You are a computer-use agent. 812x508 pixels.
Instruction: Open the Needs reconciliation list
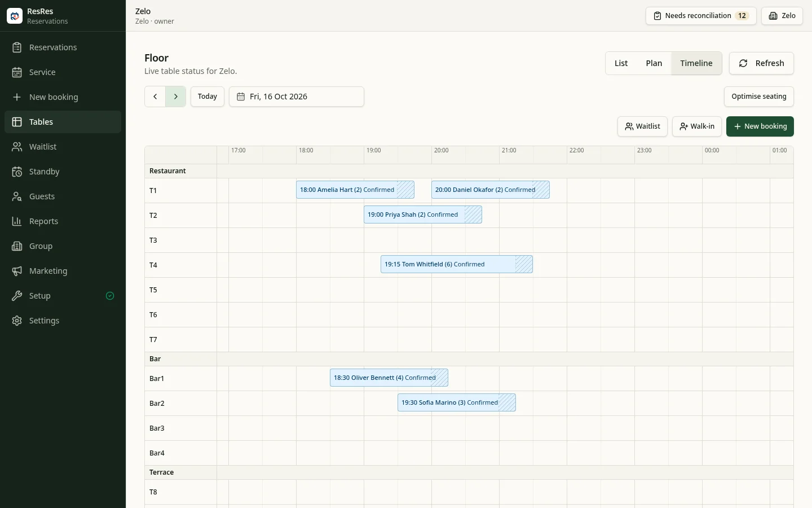[701, 16]
